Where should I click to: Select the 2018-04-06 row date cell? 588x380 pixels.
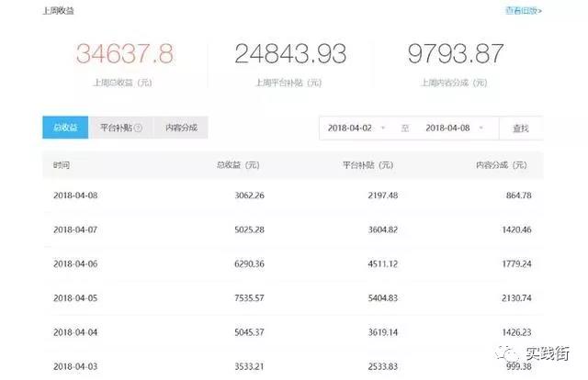74,263
